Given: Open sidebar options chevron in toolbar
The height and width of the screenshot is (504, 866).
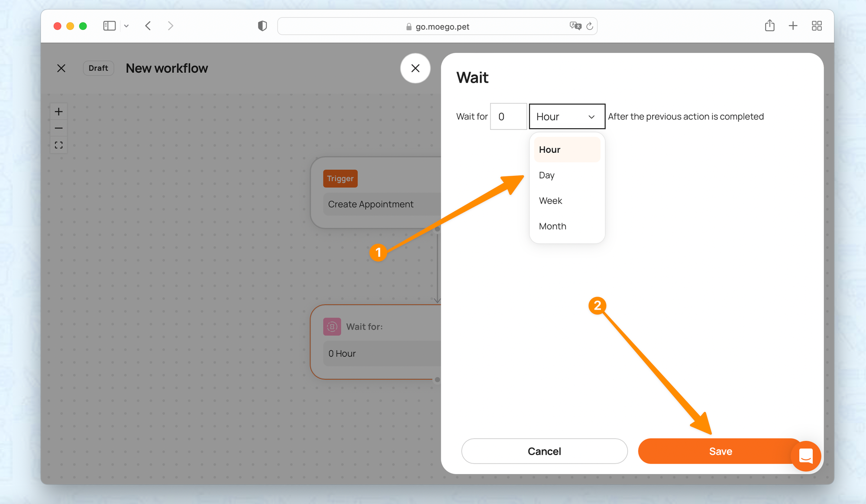Looking at the screenshot, I should (x=126, y=26).
